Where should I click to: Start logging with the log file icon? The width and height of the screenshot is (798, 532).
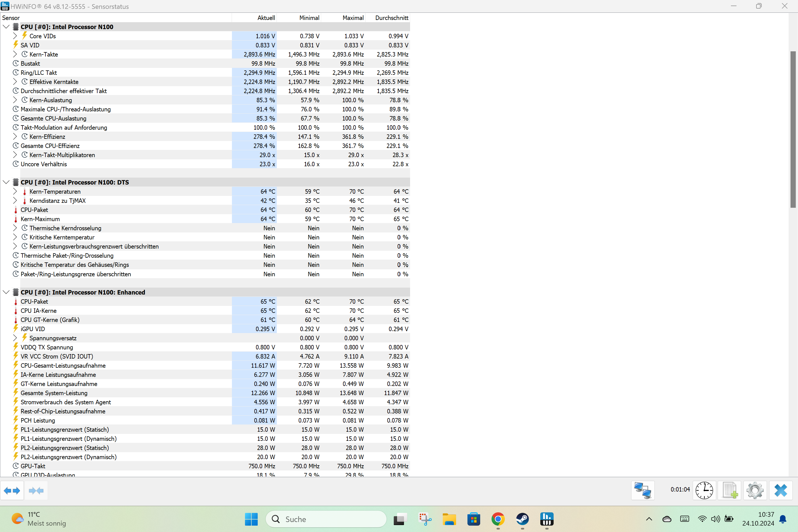click(x=730, y=491)
